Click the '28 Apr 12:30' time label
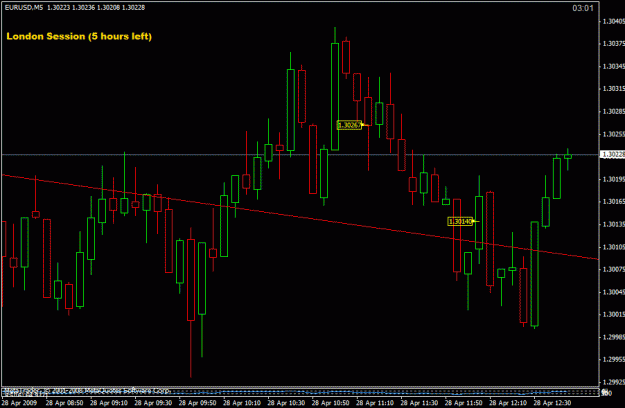Screen dimensions: 625x408 552,403
